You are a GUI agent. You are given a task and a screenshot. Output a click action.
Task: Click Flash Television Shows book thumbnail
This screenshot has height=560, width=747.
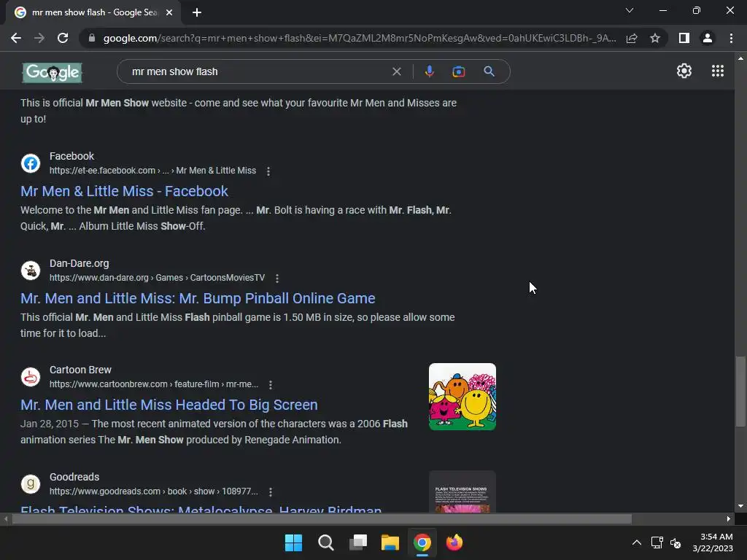pyautogui.click(x=462, y=491)
